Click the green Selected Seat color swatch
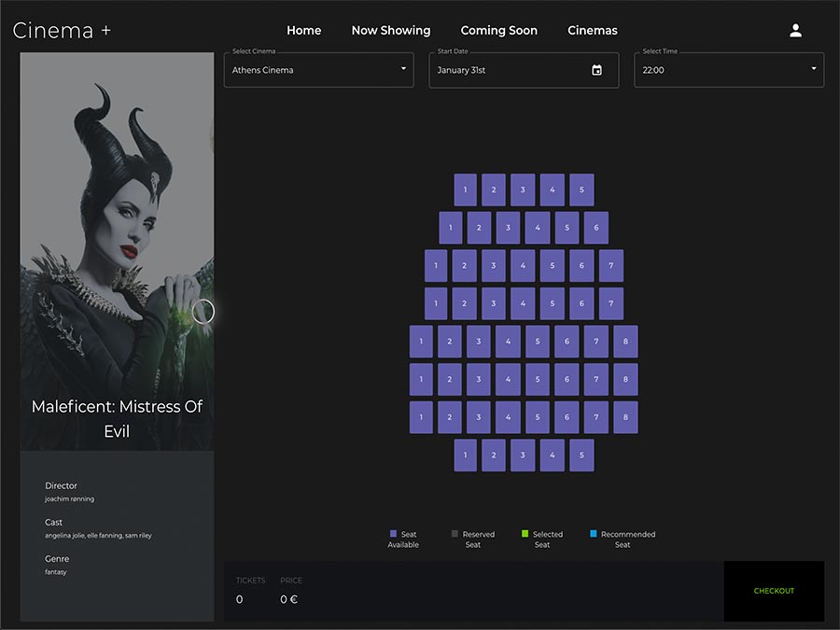The image size is (840, 630). pos(525,532)
